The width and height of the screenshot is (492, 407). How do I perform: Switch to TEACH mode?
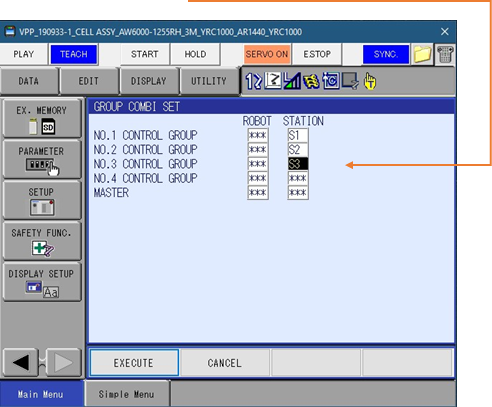coord(74,54)
